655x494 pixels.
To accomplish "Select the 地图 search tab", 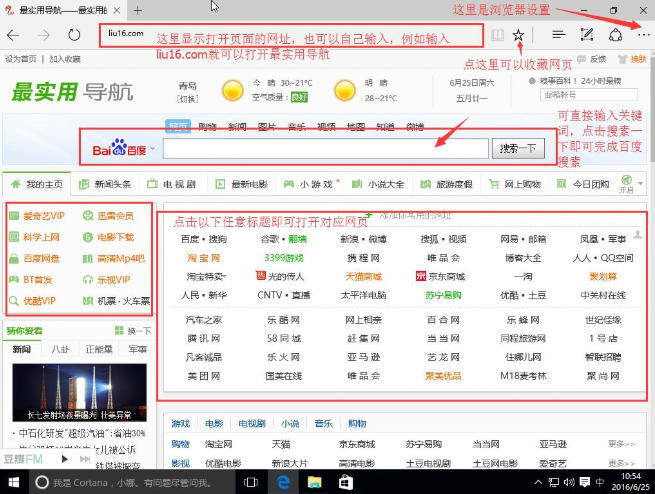I will pyautogui.click(x=355, y=127).
